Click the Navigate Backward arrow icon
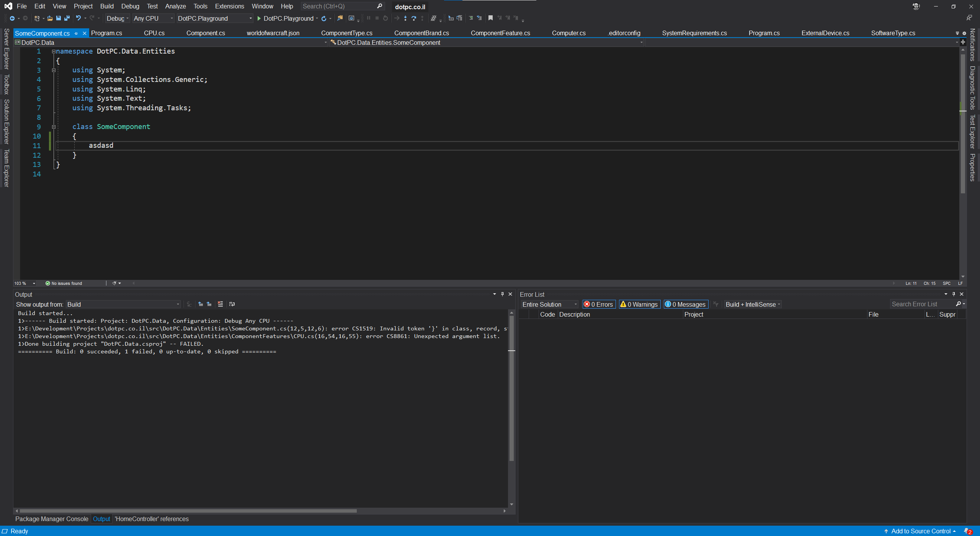Image resolution: width=980 pixels, height=536 pixels. 12,18
